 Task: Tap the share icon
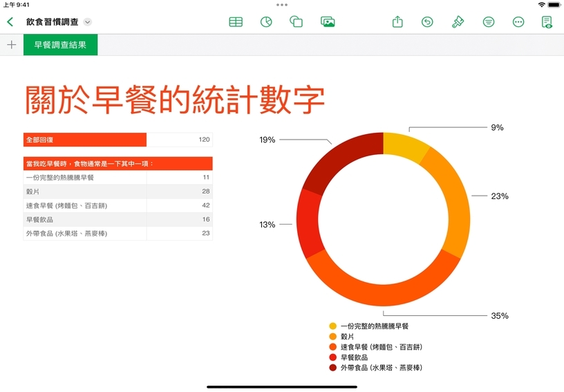(x=397, y=22)
